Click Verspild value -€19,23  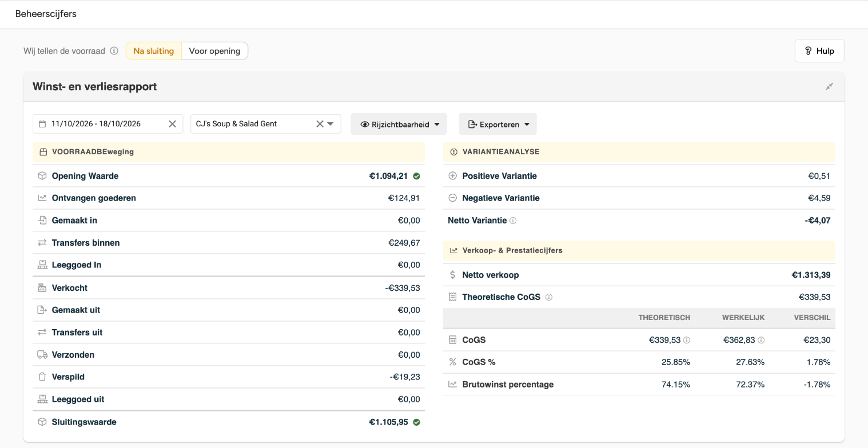(405, 377)
